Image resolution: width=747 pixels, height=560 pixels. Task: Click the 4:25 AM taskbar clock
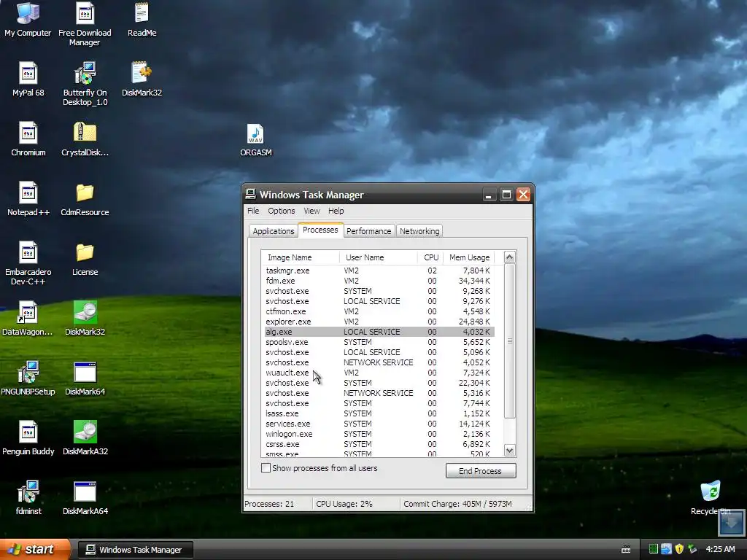point(720,549)
